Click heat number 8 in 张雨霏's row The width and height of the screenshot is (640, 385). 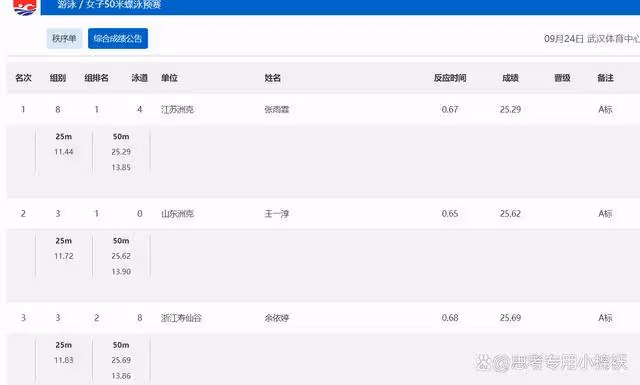pos(58,109)
